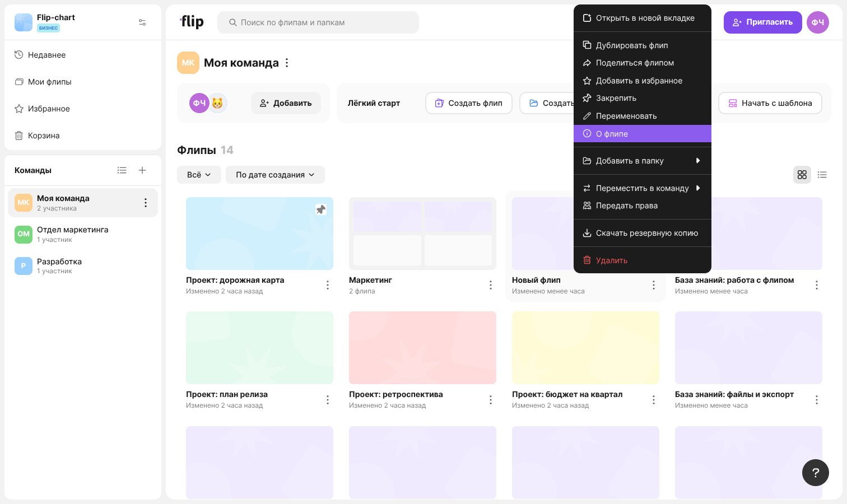Viewport: 847px width, 504px height.
Task: Click the cat avatar team member
Action: pyautogui.click(x=217, y=103)
